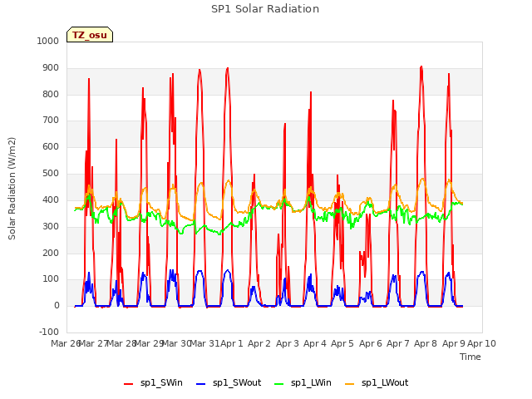532x399 pixels.
Task: Click the Apr 5 x-axis tick label
Action: 342,343
